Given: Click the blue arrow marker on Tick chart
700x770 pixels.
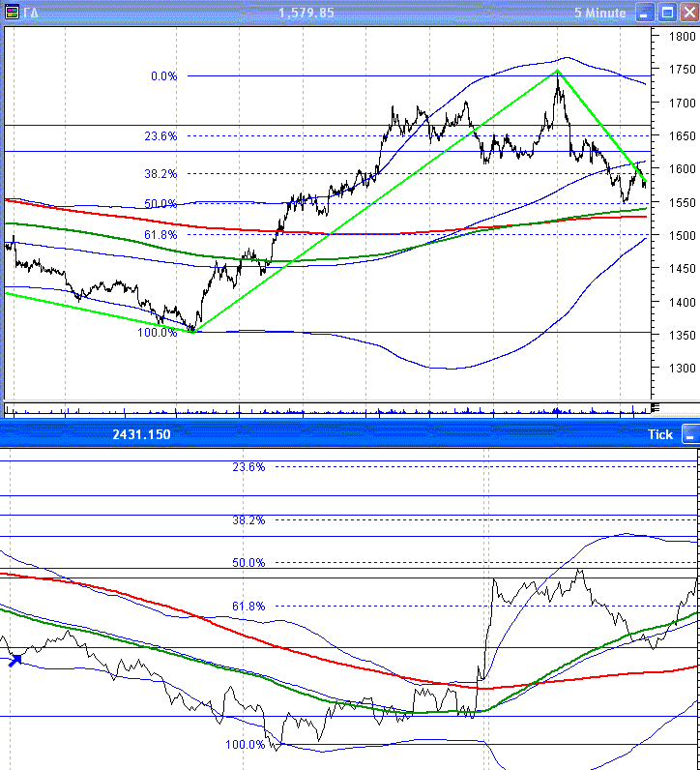Looking at the screenshot, I should [14, 660].
